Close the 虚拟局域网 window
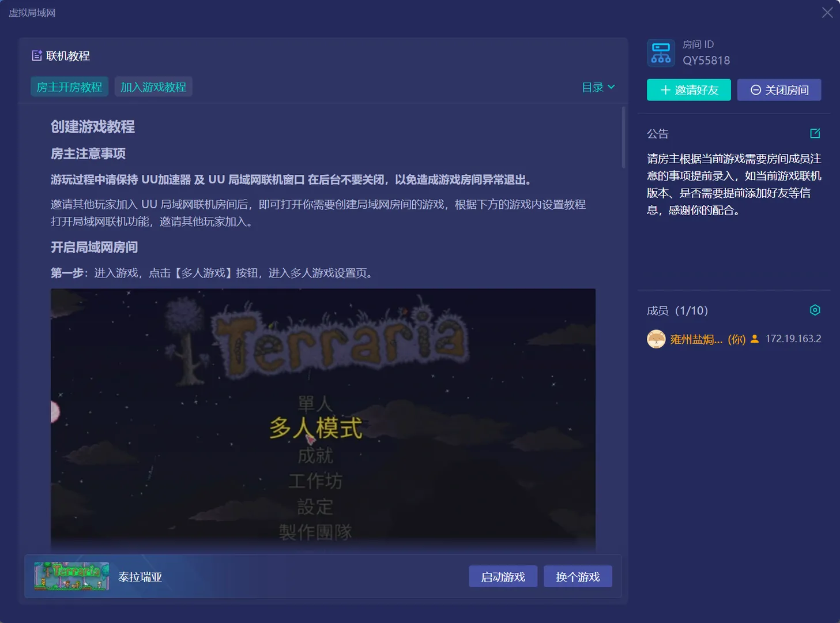This screenshot has width=840, height=623. click(x=827, y=13)
